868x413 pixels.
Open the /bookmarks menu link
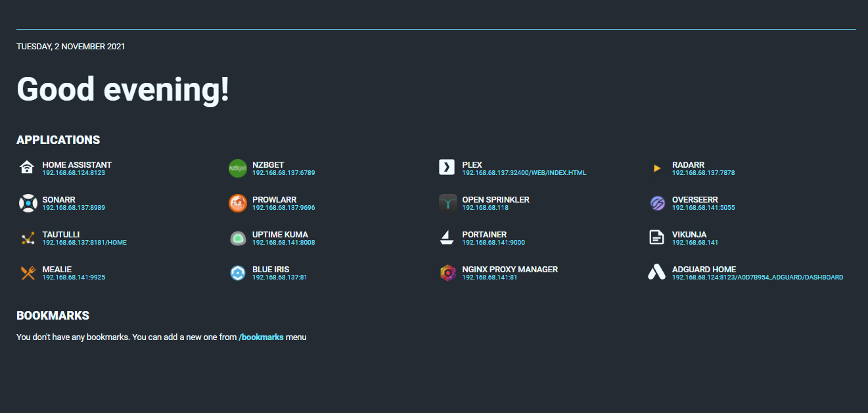click(x=262, y=337)
